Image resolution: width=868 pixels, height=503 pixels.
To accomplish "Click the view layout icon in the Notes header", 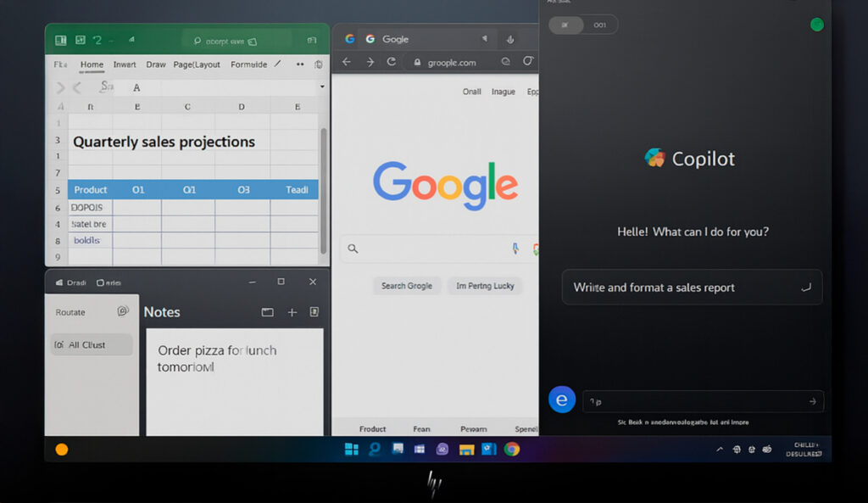I will pyautogui.click(x=267, y=312).
